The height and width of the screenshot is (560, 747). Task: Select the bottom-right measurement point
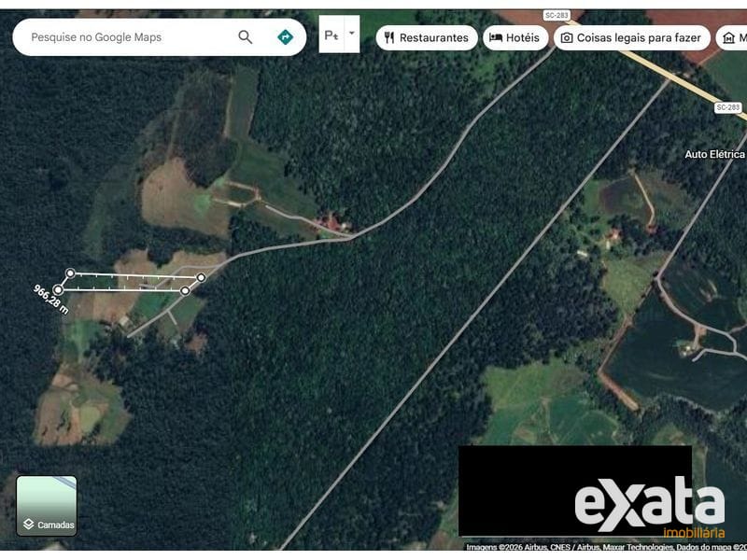(x=185, y=290)
